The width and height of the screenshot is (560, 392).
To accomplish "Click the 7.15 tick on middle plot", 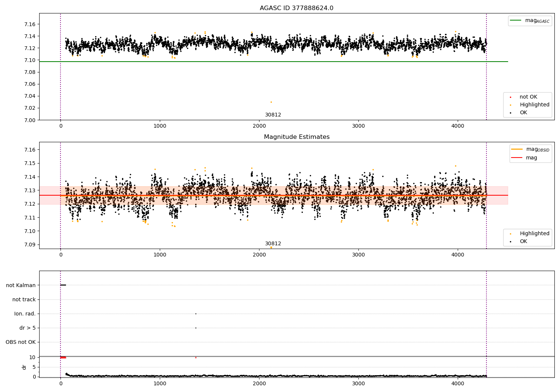I will (x=30, y=164).
